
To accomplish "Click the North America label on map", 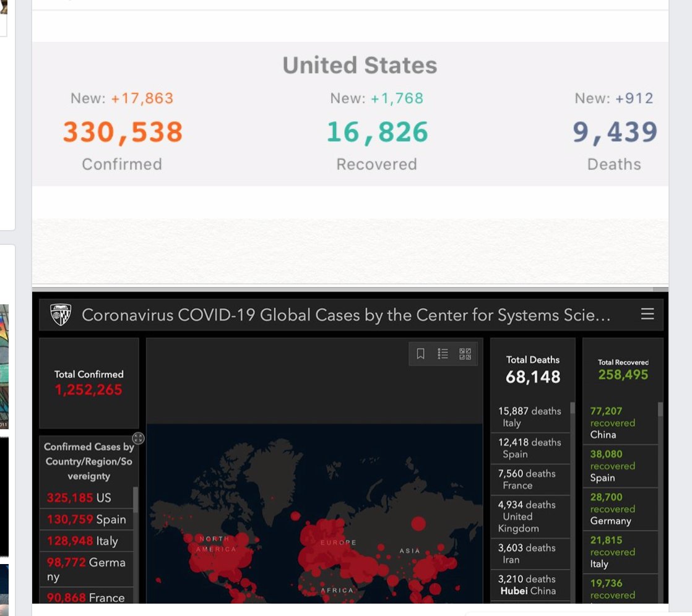I will click(216, 544).
